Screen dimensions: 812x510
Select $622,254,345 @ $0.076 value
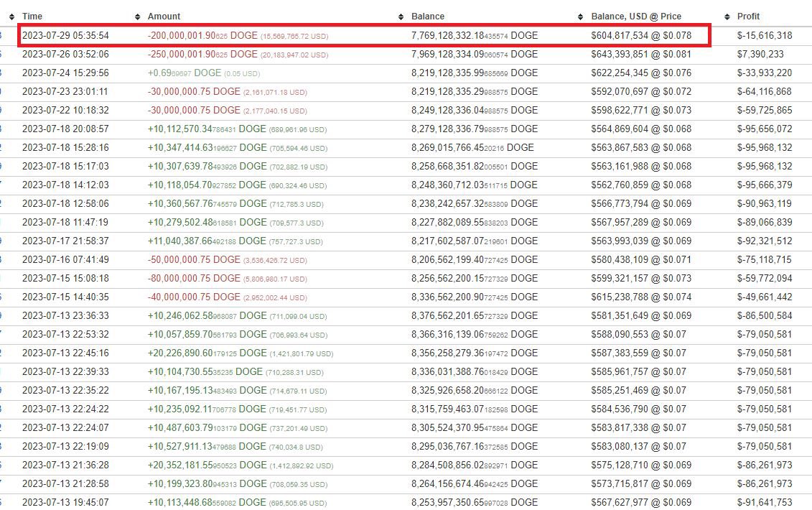click(x=641, y=73)
